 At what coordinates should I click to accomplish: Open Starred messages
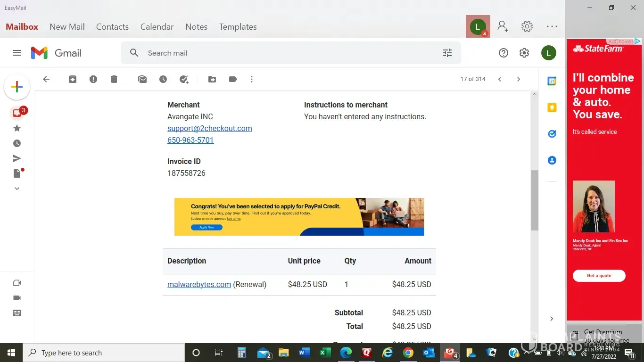point(17,128)
